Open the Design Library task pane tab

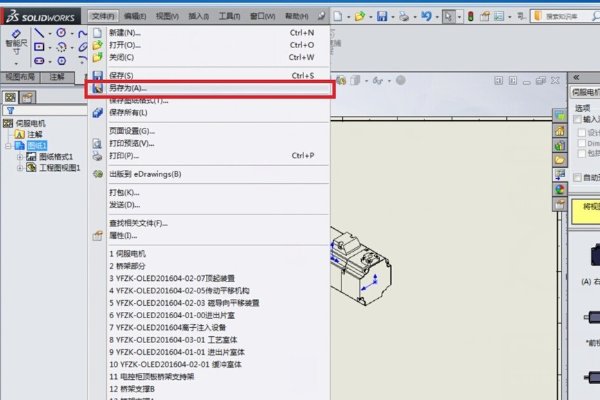(x=559, y=145)
